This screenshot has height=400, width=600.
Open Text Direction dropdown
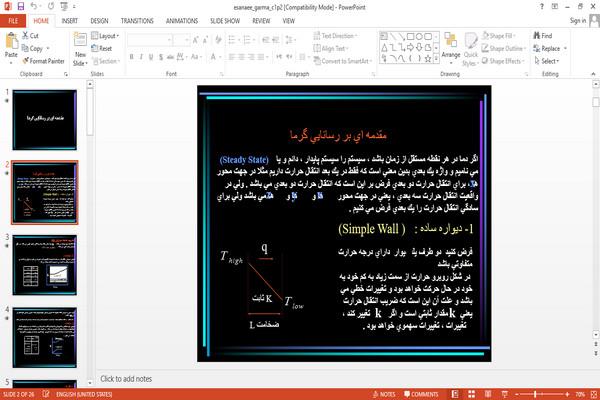pyautogui.click(x=336, y=36)
